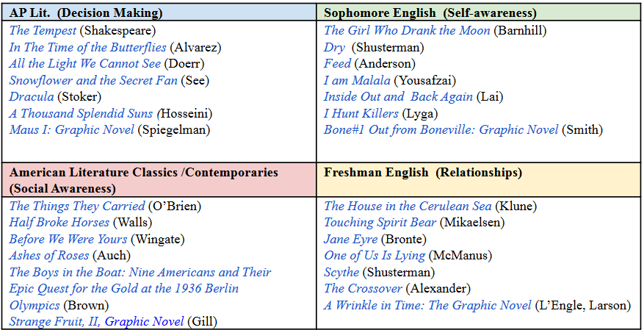Open The Things They Carried link
The image size is (644, 330).
pyautogui.click(x=77, y=206)
